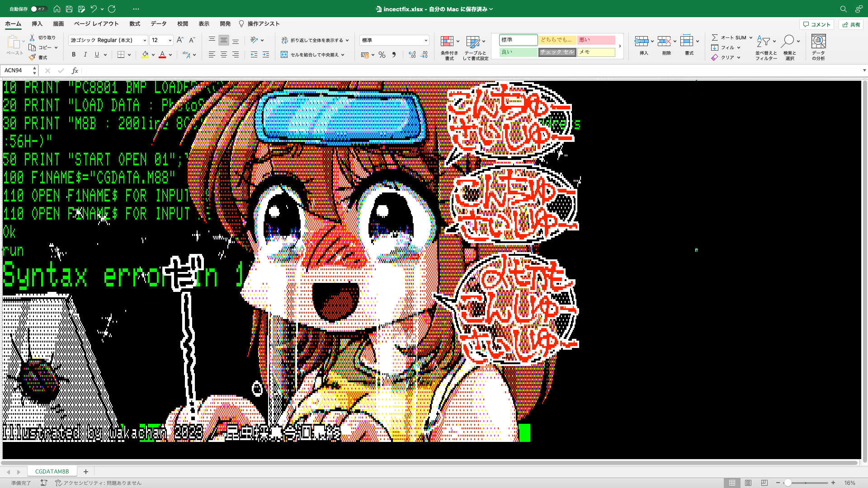The width and height of the screenshot is (868, 488).
Task: Click the Redo arrow icon
Action: (112, 9)
